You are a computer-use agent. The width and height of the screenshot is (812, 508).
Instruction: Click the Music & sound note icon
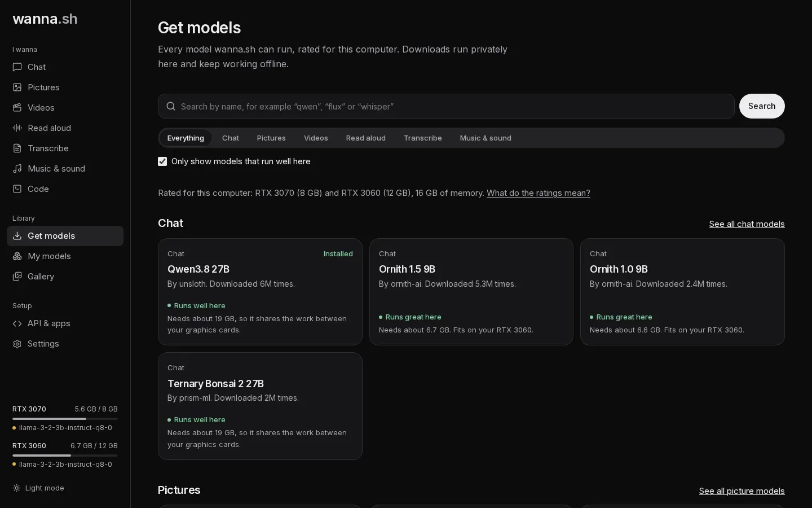17,169
